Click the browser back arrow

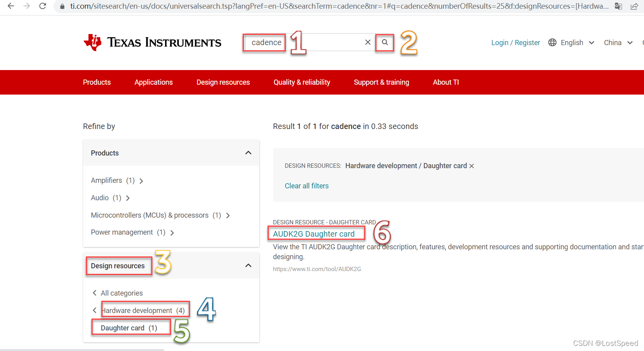[11, 6]
